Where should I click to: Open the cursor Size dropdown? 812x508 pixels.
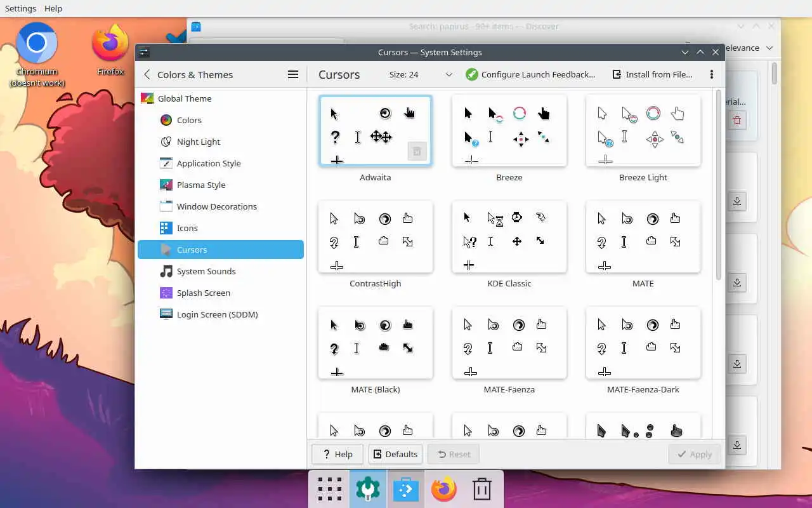[421, 74]
